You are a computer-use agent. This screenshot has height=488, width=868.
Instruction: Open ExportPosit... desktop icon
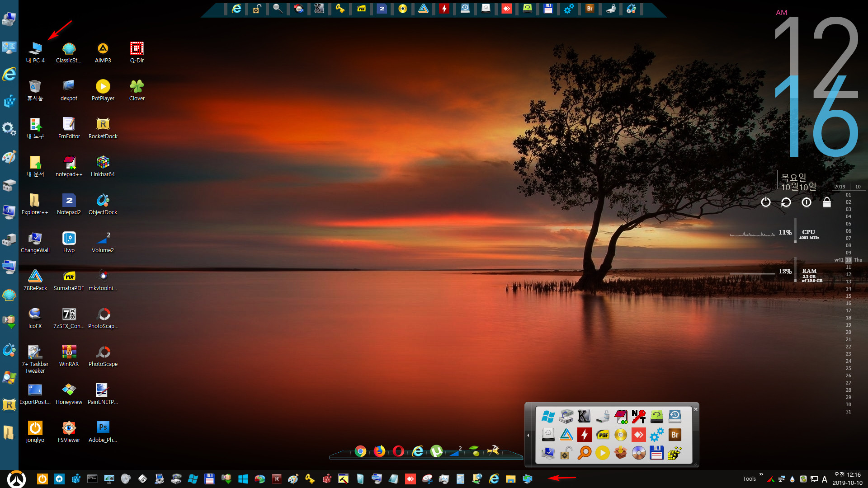pyautogui.click(x=35, y=394)
